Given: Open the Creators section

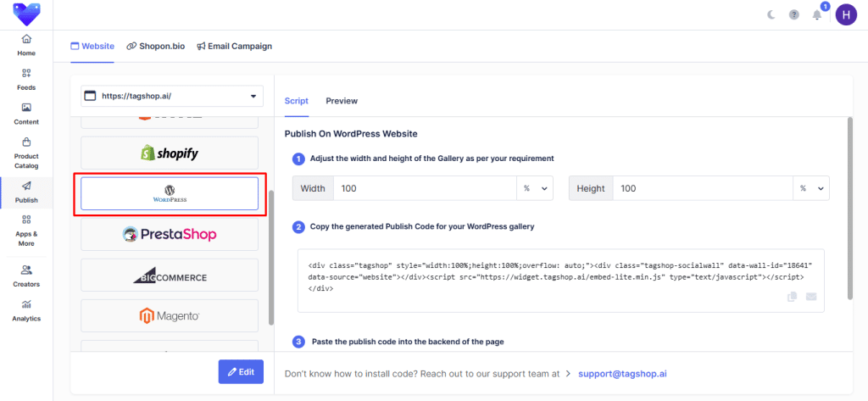Looking at the screenshot, I should coord(26,276).
